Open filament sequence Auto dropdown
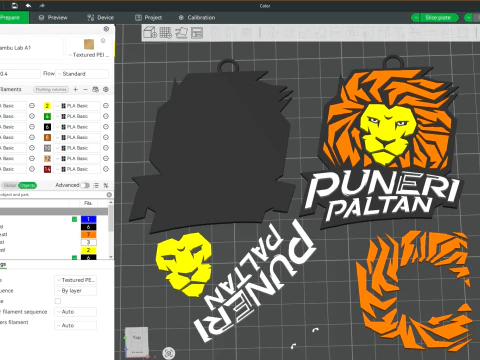This screenshot has height=360, width=480. pos(76,312)
